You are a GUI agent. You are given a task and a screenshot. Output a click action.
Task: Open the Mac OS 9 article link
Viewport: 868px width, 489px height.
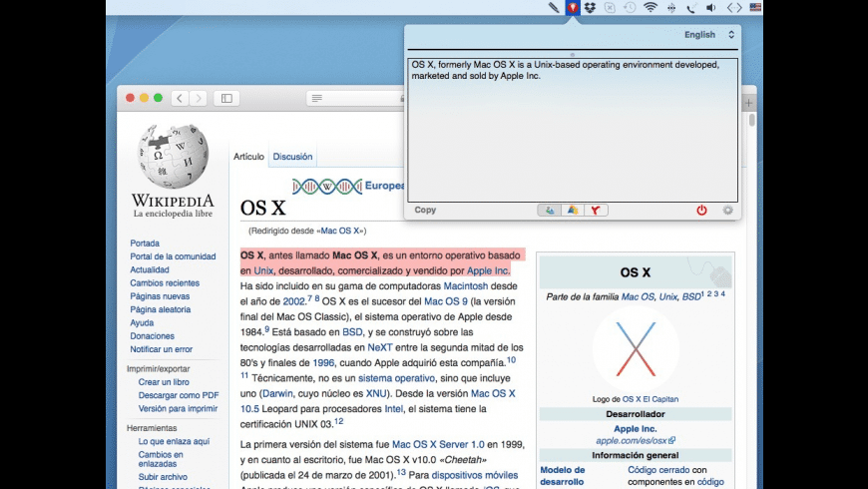click(446, 301)
